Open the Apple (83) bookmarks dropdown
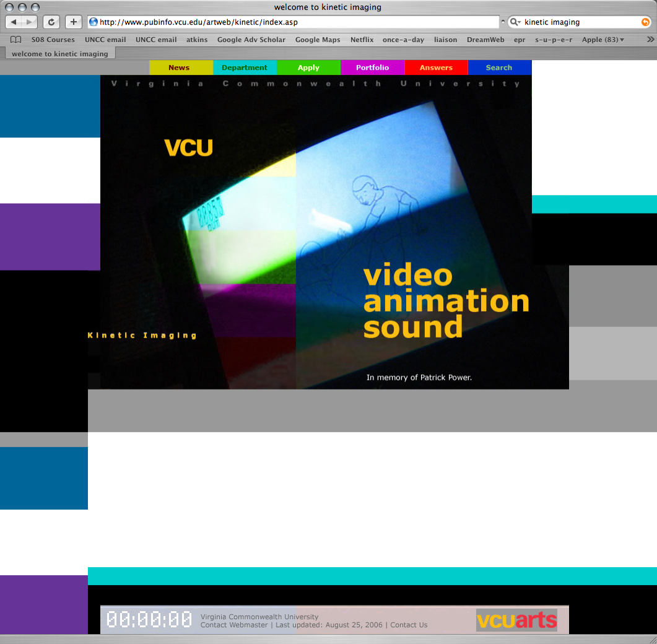 [603, 40]
